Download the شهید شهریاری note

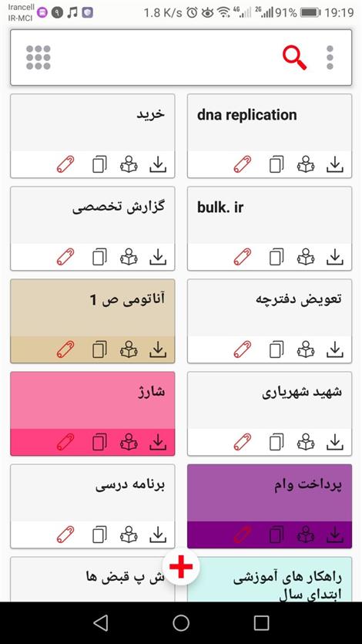tap(335, 442)
